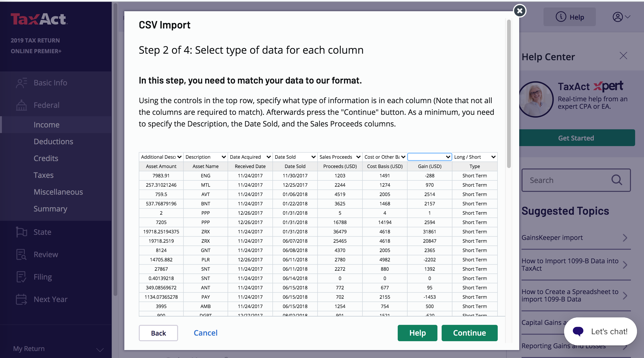Click the State flag icon
The image size is (644, 358).
click(21, 232)
